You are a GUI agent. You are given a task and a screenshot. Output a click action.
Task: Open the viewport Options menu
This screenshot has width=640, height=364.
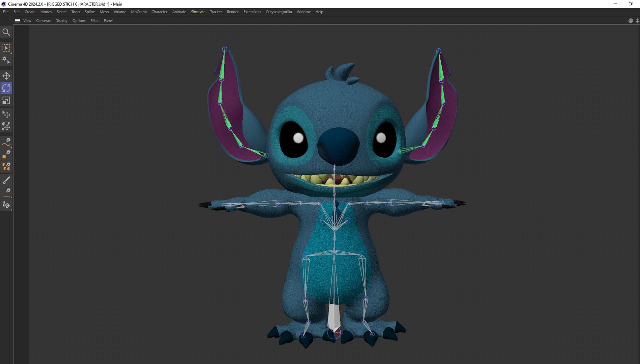pyautogui.click(x=79, y=21)
